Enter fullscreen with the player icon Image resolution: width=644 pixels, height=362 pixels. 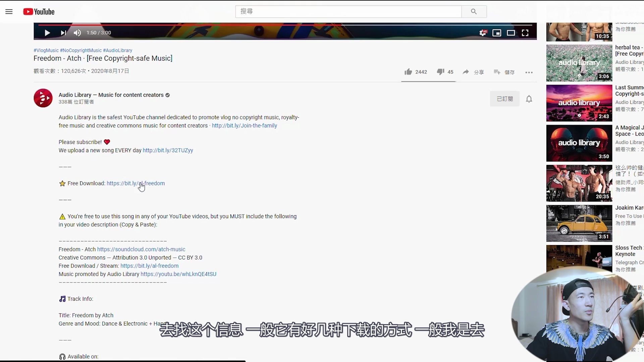pyautogui.click(x=525, y=33)
